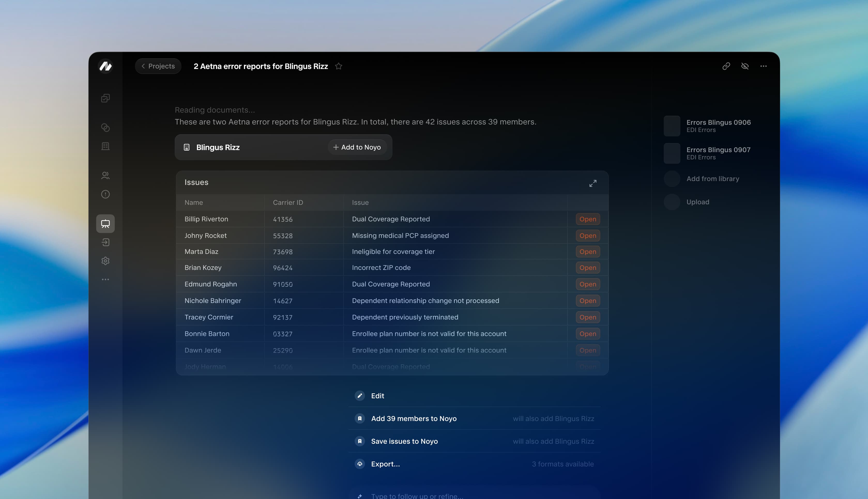Click the pencil icon beside Edit
868x499 pixels.
360,396
